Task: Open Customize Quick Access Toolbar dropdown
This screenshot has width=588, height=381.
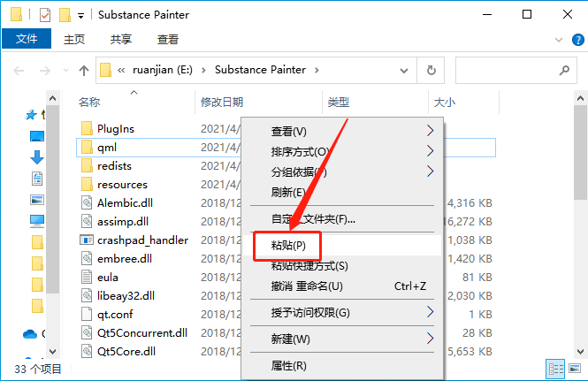Action: point(80,16)
